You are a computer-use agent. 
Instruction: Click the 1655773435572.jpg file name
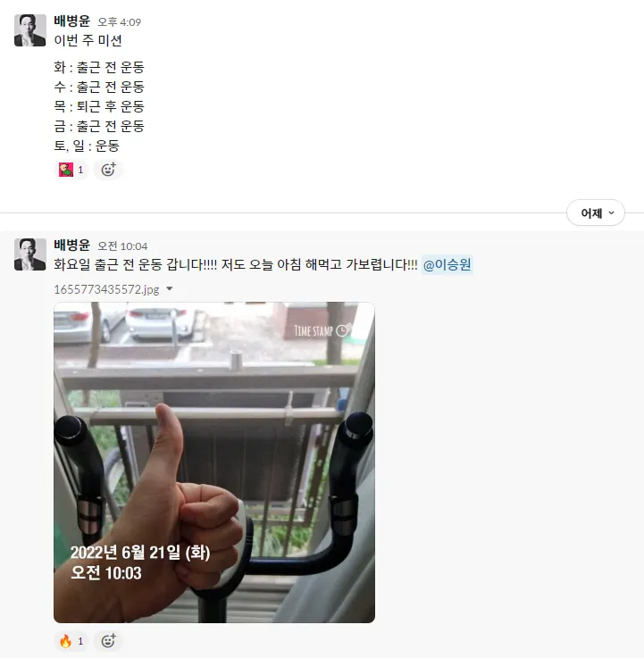click(x=106, y=289)
